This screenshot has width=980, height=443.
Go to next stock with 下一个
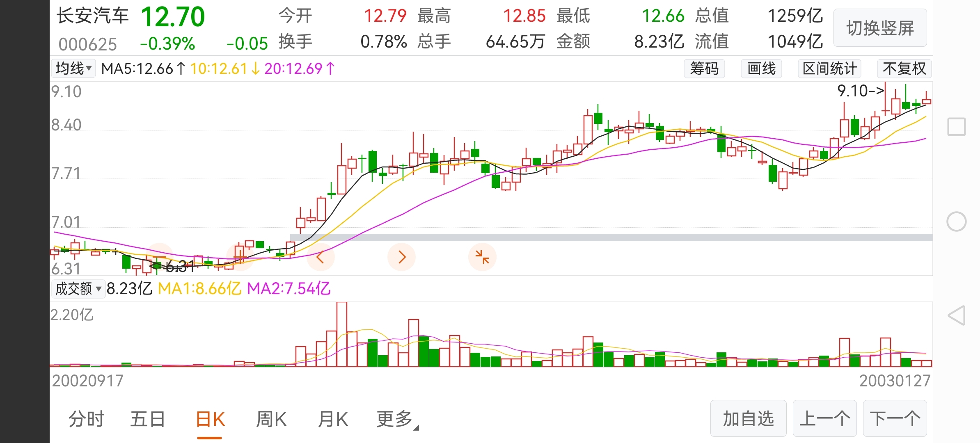coord(895,418)
